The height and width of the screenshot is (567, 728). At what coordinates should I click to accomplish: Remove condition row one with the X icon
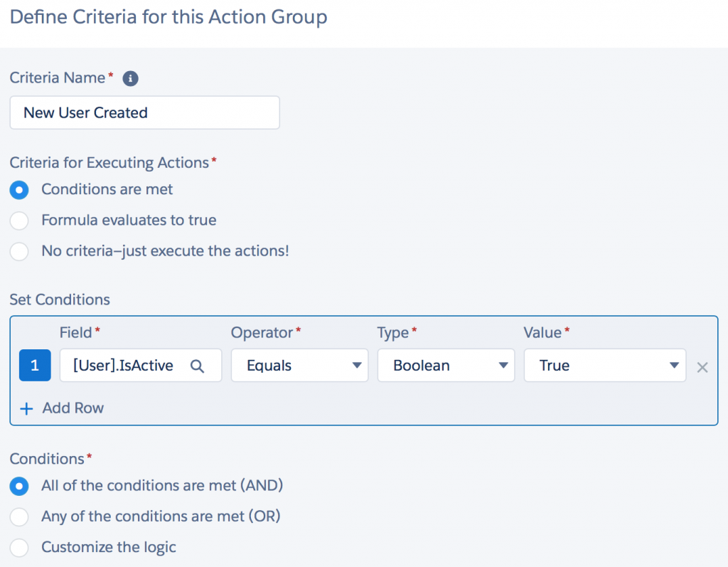[702, 367]
